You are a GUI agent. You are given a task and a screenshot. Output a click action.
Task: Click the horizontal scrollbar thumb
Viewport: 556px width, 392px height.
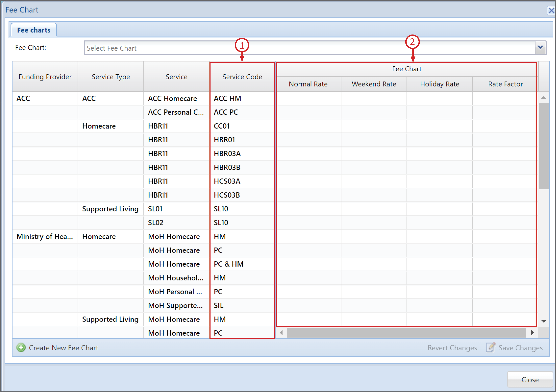pyautogui.click(x=406, y=333)
